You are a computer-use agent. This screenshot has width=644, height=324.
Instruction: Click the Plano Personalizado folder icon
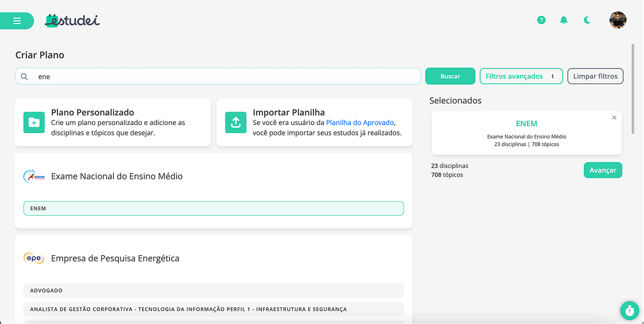click(34, 122)
